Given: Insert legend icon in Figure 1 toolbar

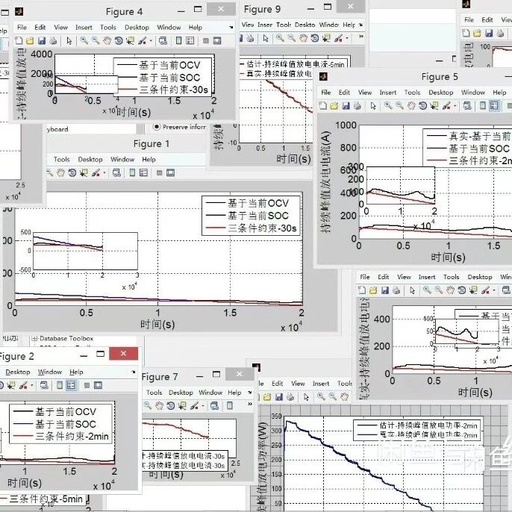Looking at the screenshot, I should tap(143, 173).
